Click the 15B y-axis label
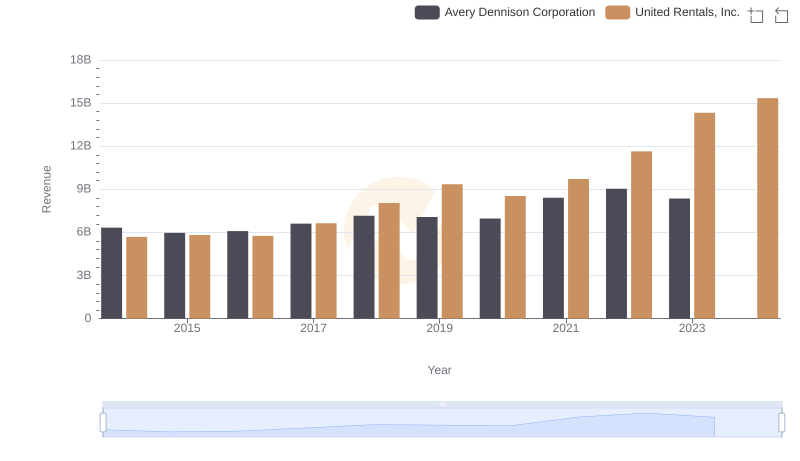Viewport: 800px width, 461px height. click(81, 103)
